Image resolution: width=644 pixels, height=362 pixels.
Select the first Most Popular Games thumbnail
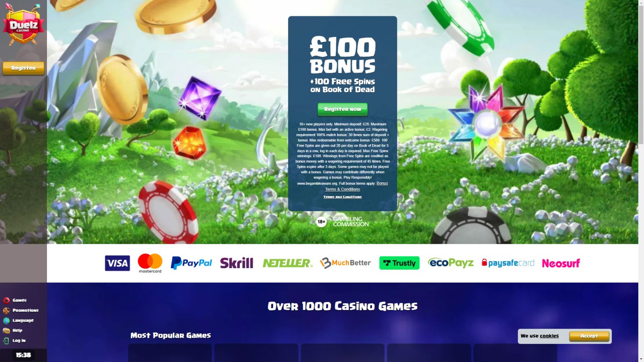coord(170,353)
